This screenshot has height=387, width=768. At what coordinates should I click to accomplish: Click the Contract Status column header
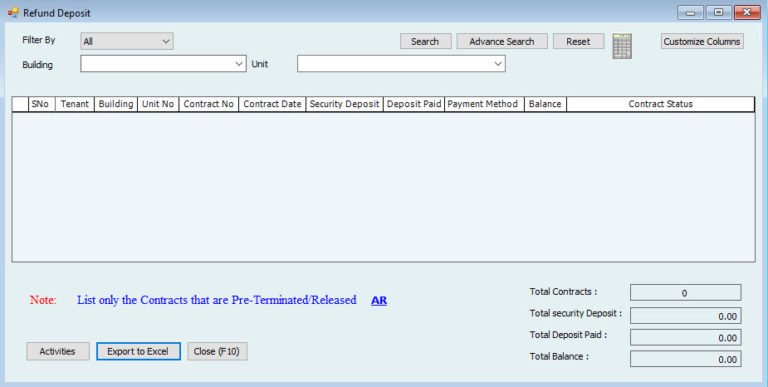click(660, 104)
